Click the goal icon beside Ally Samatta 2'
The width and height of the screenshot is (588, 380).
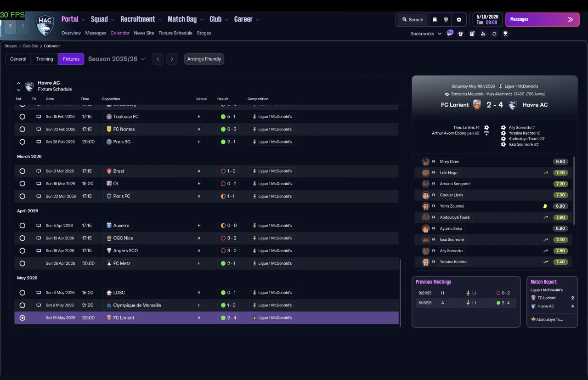click(x=503, y=127)
